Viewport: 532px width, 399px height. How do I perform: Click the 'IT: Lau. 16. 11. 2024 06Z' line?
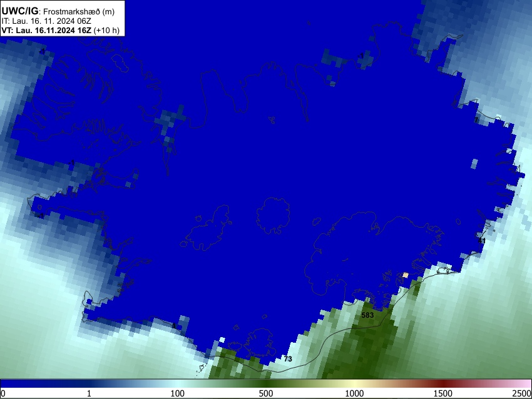pyautogui.click(x=46, y=21)
